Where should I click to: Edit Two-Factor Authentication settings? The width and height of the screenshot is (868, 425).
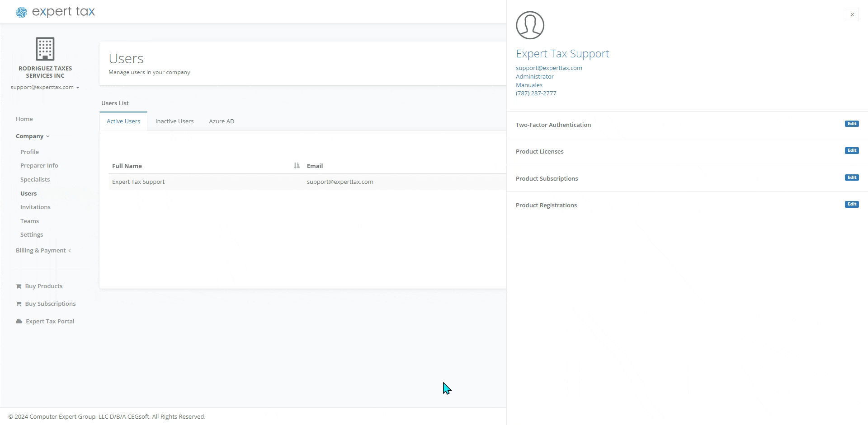tap(852, 124)
